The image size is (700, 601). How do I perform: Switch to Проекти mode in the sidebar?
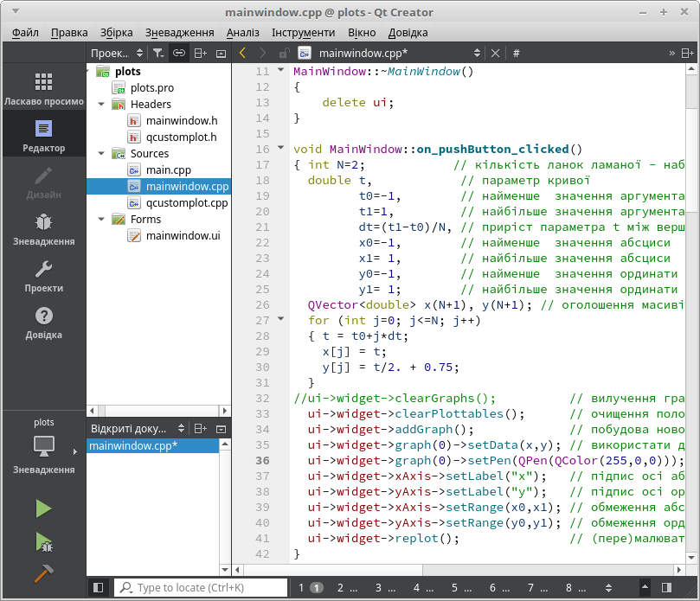click(x=43, y=275)
